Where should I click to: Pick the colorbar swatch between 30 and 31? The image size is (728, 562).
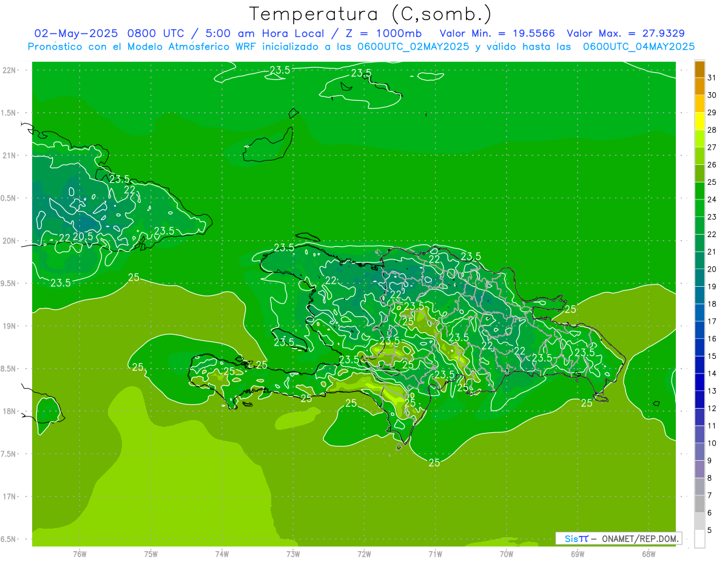coord(699,87)
